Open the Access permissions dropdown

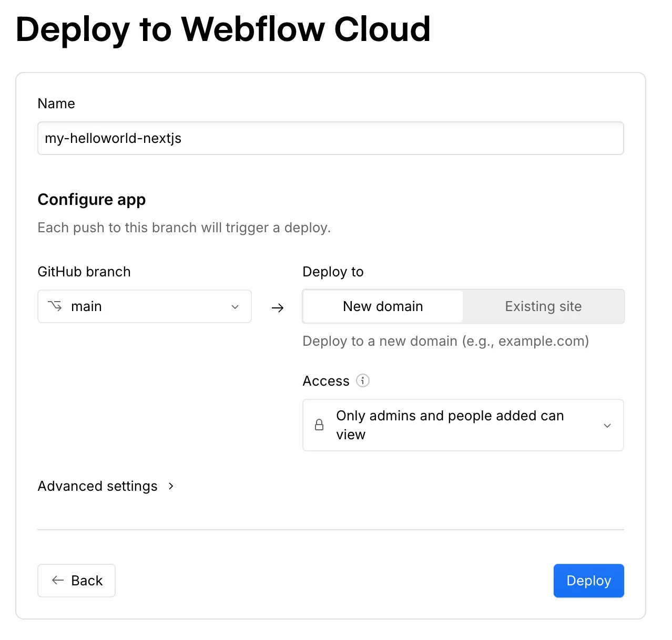[x=463, y=425]
